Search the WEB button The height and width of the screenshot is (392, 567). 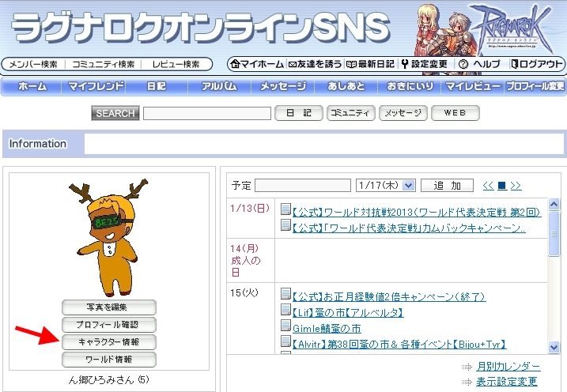click(x=455, y=113)
